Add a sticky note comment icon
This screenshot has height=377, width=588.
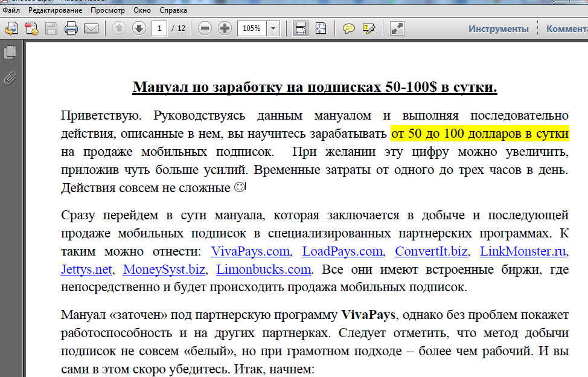pyautogui.click(x=349, y=28)
